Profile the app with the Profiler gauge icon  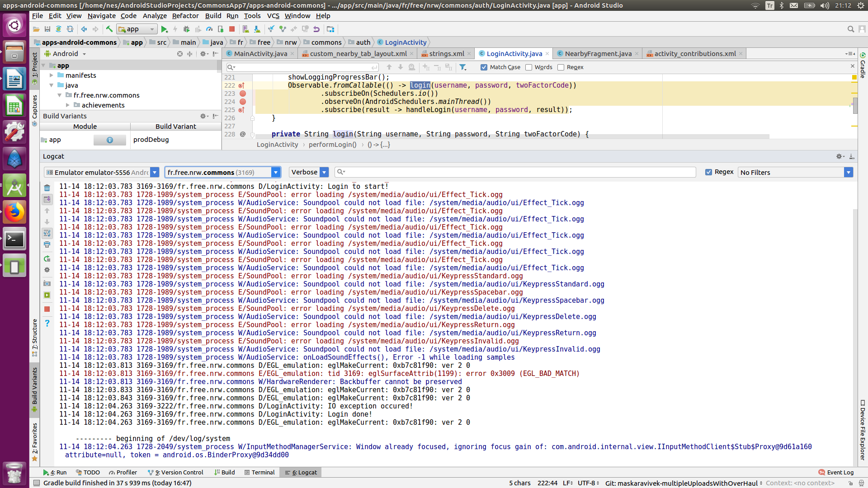(x=209, y=29)
